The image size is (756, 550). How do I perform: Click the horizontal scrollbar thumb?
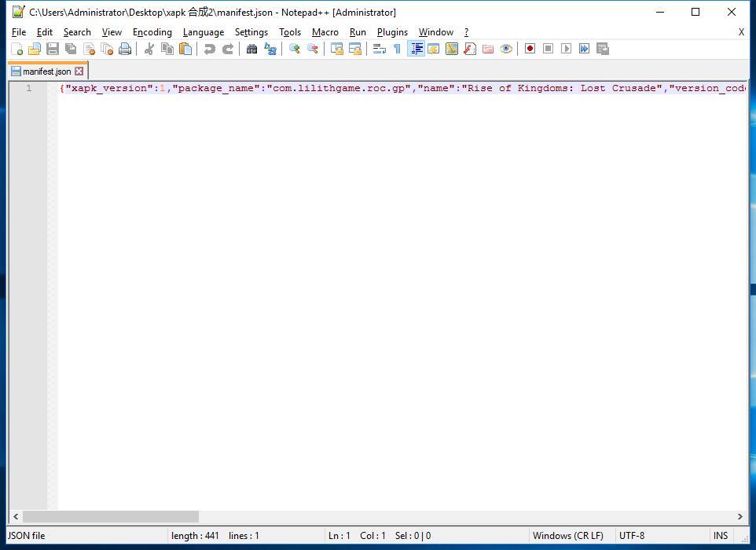pyautogui.click(x=110, y=517)
